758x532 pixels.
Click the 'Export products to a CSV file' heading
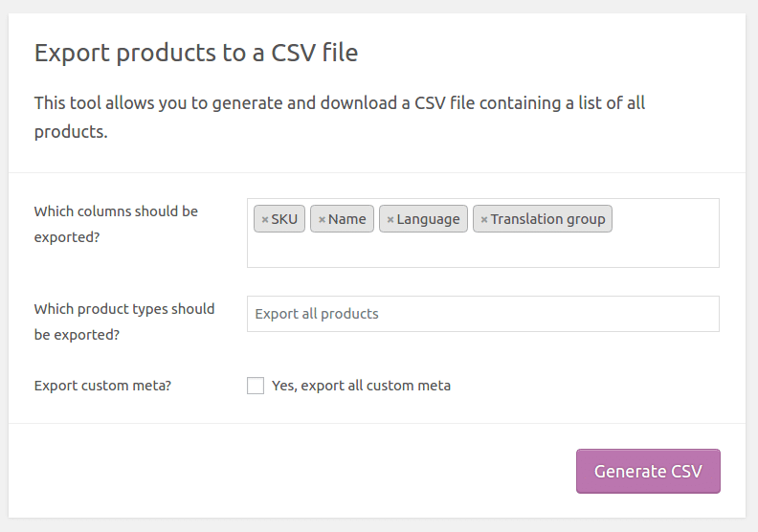tap(196, 53)
